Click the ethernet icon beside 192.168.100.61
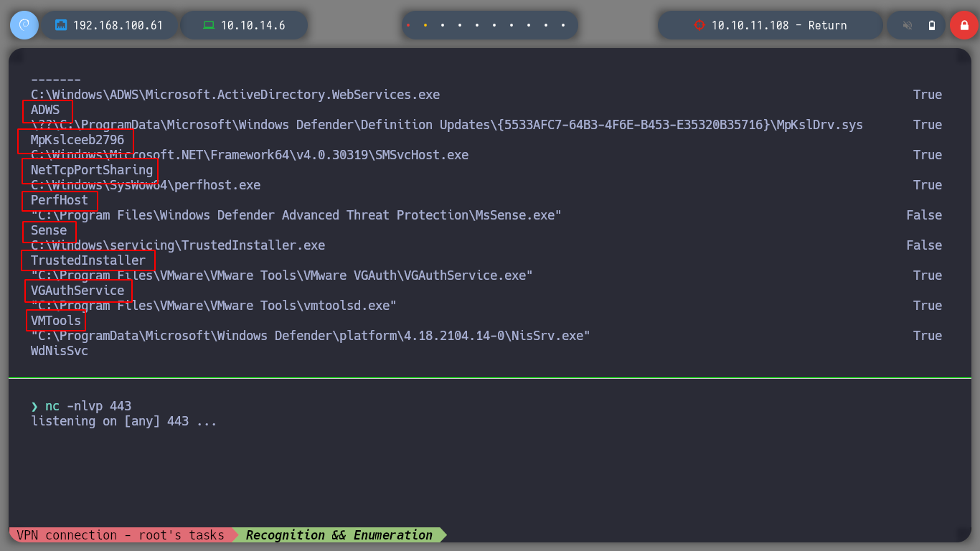This screenshot has height=551, width=980. click(x=61, y=25)
